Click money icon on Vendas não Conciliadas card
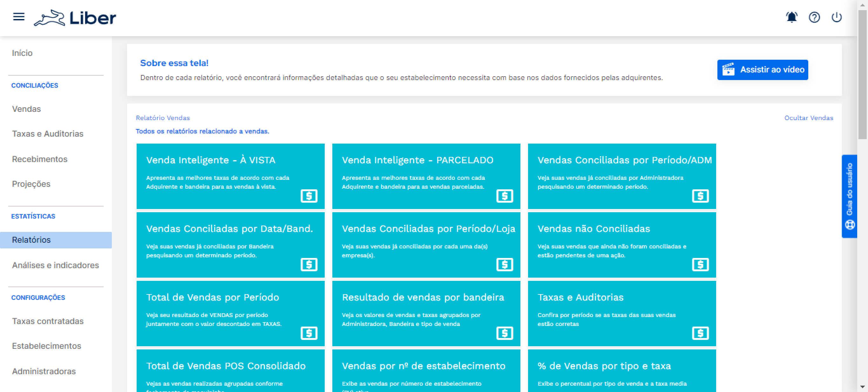 click(x=700, y=264)
